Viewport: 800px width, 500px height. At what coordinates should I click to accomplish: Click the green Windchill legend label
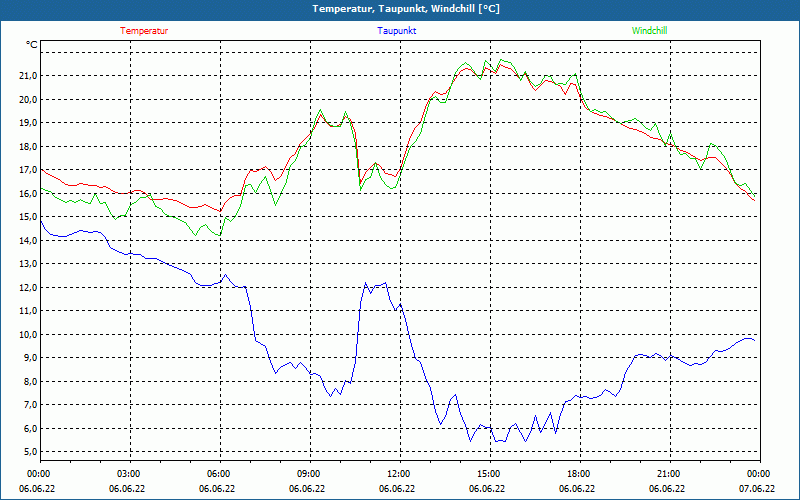[x=649, y=31]
